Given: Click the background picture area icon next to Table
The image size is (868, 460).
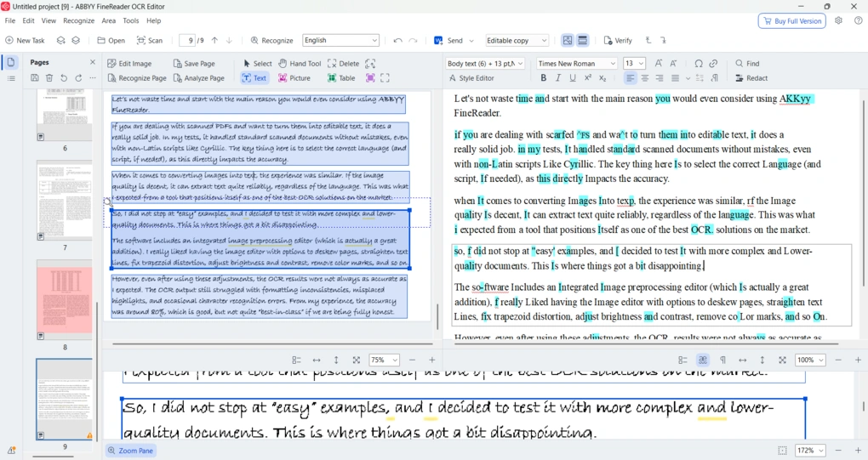Looking at the screenshot, I should 370,78.
